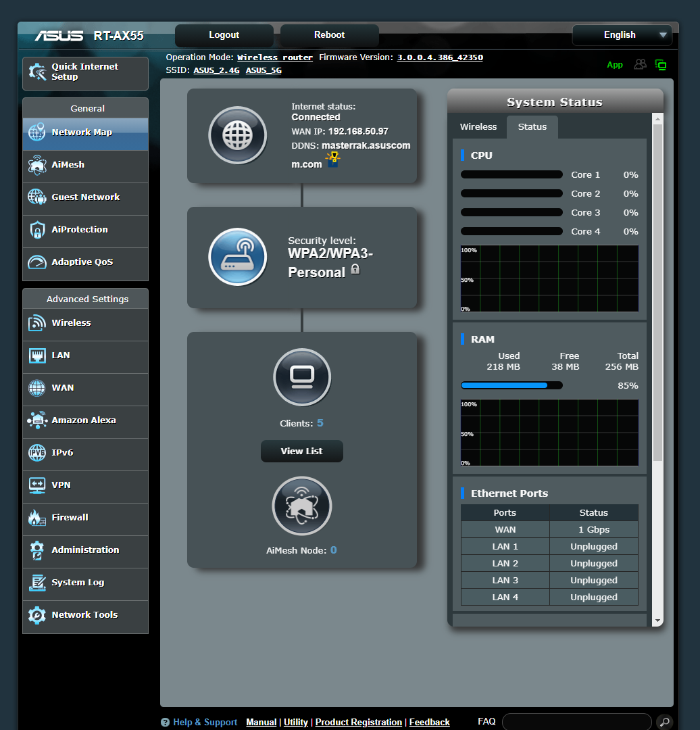Image resolution: width=700 pixels, height=730 pixels.
Task: Click the RAM usage graph
Action: (549, 433)
